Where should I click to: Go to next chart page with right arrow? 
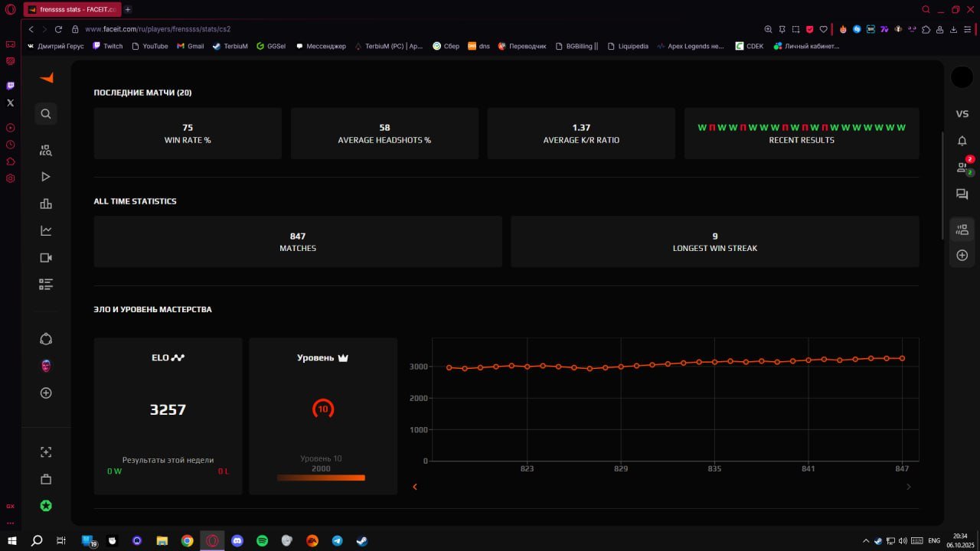[909, 487]
